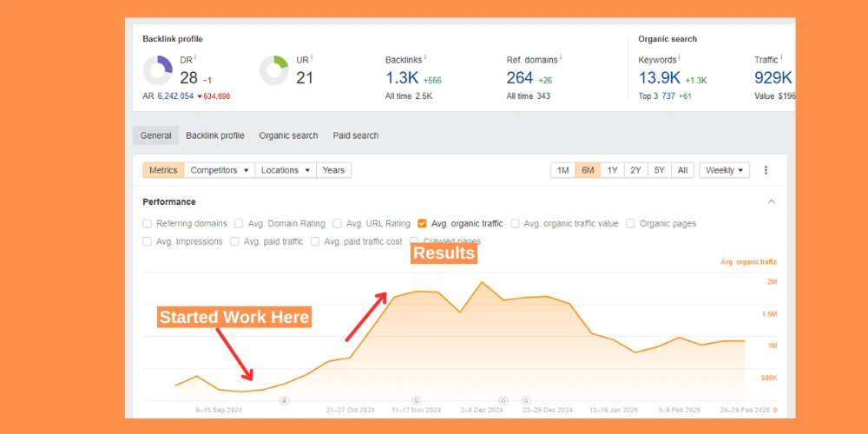Enable the Avg. Impressions checkbox
Image resolution: width=868 pixels, height=434 pixels.
(x=147, y=241)
